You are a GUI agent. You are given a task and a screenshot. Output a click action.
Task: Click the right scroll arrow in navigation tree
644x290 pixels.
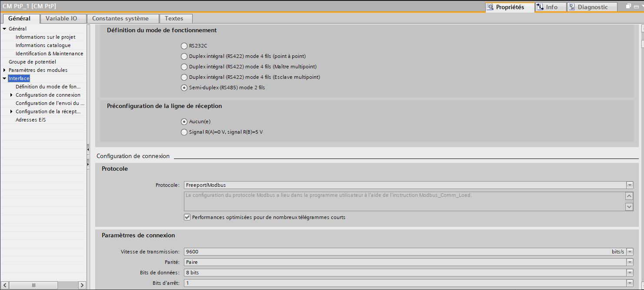coord(82,285)
